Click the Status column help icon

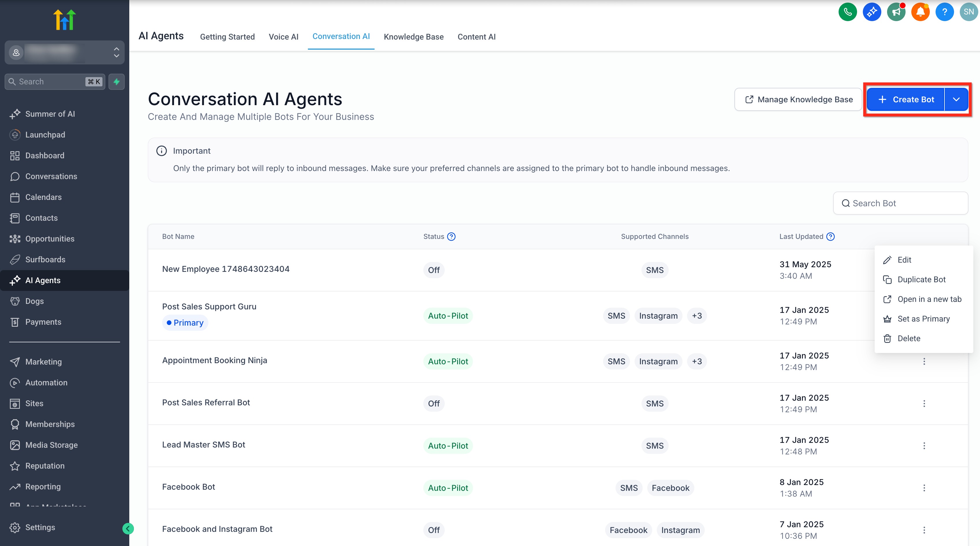click(x=451, y=236)
